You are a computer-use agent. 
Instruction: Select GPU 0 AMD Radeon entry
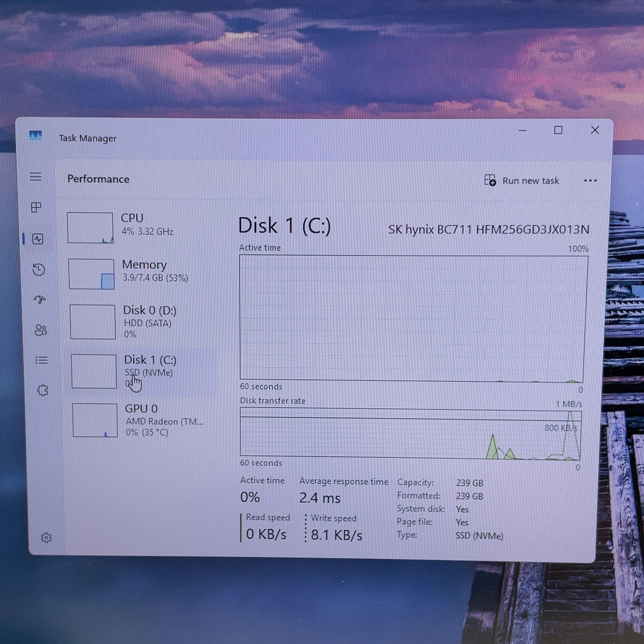pyautogui.click(x=145, y=420)
